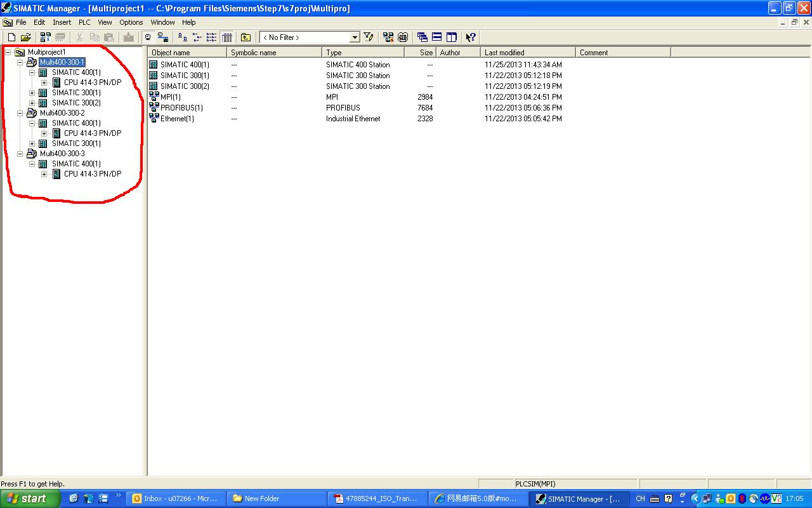
Task: Click the context Help arrow icon
Action: 471,37
